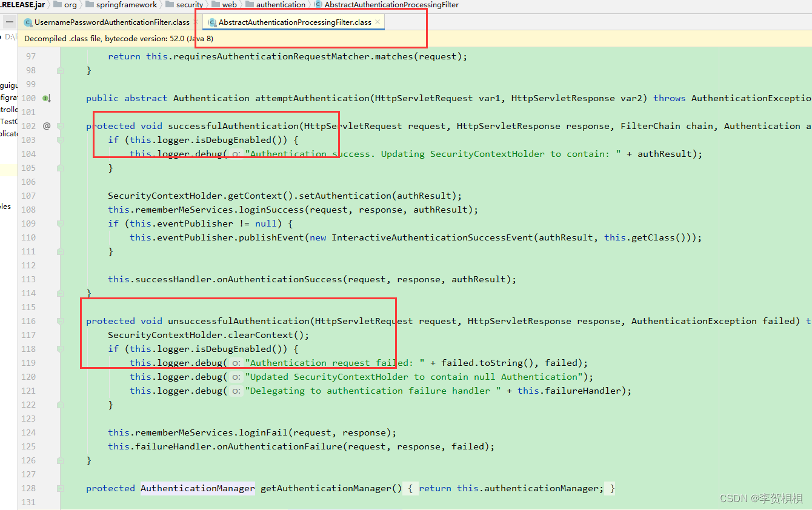Screen dimensions: 812x510
Task: Click 'AuthenticationException failed' parameter on line 116
Action: click(x=713, y=321)
